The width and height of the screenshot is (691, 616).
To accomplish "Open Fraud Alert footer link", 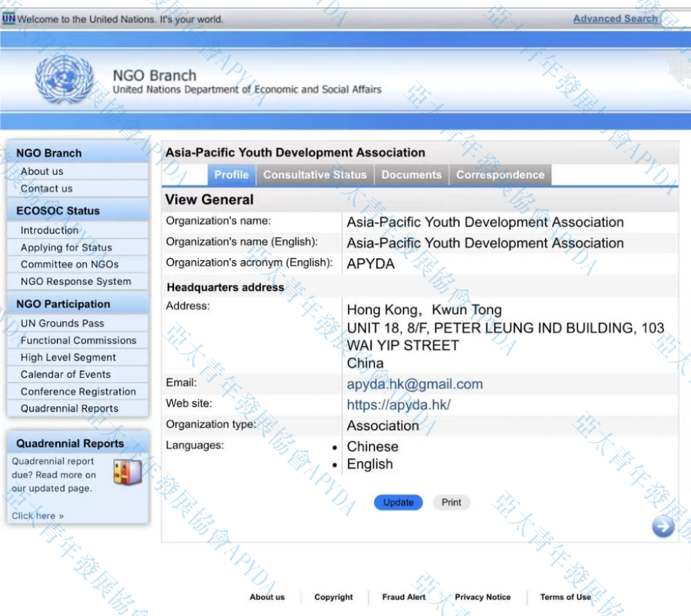I will coord(403,597).
